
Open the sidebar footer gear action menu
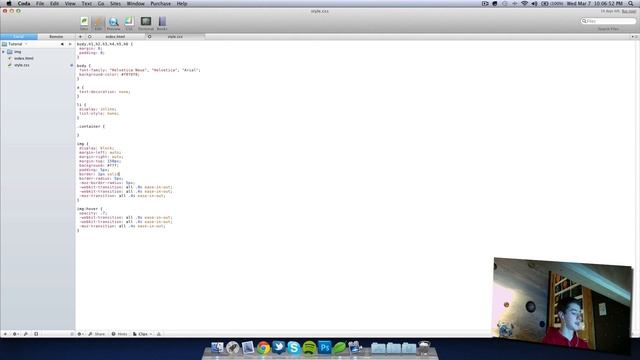(15, 334)
